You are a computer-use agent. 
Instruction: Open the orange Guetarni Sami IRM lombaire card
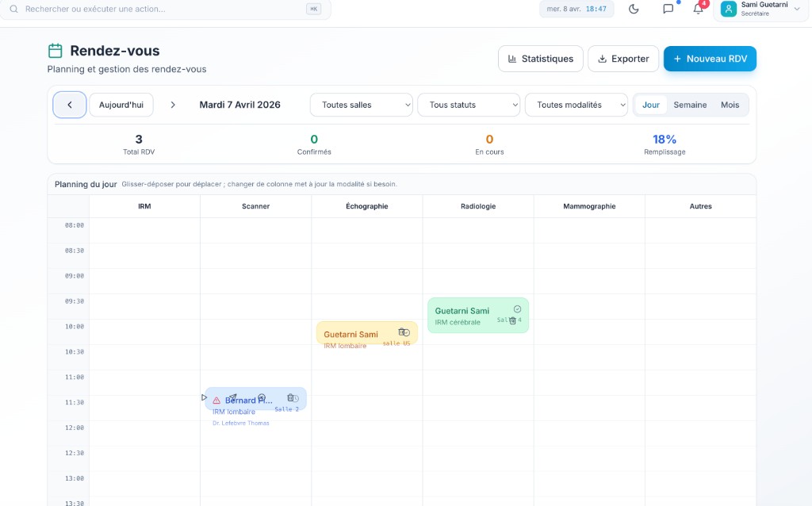pyautogui.click(x=366, y=334)
